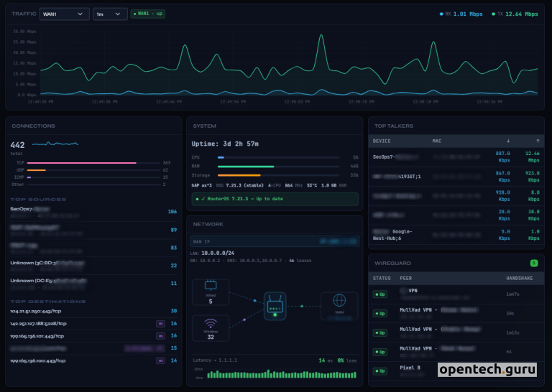Image resolution: width=552 pixels, height=392 pixels.
Task: Click the HANDSHAKE column header in WireGuard
Action: tap(520, 278)
